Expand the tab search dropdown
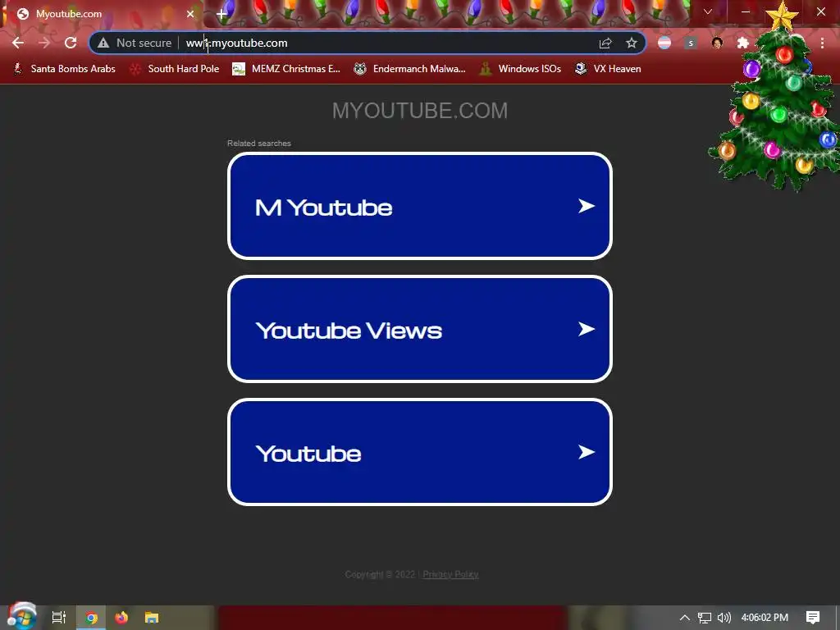Viewport: 840px width, 630px height. pos(708,11)
